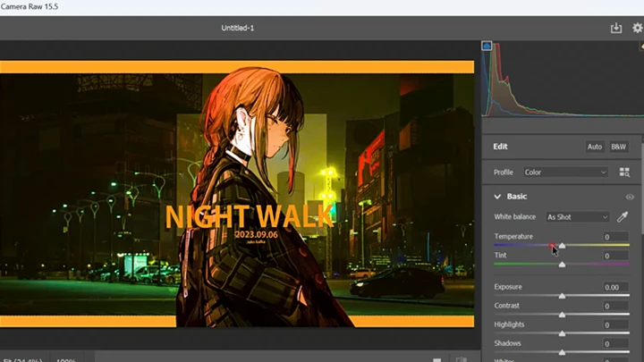Click the histogram graph

563,79
